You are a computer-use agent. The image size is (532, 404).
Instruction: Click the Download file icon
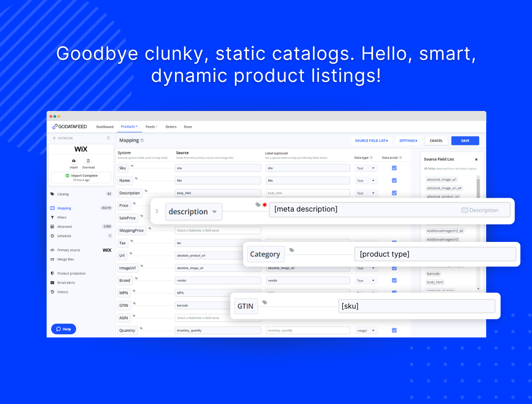tap(88, 161)
